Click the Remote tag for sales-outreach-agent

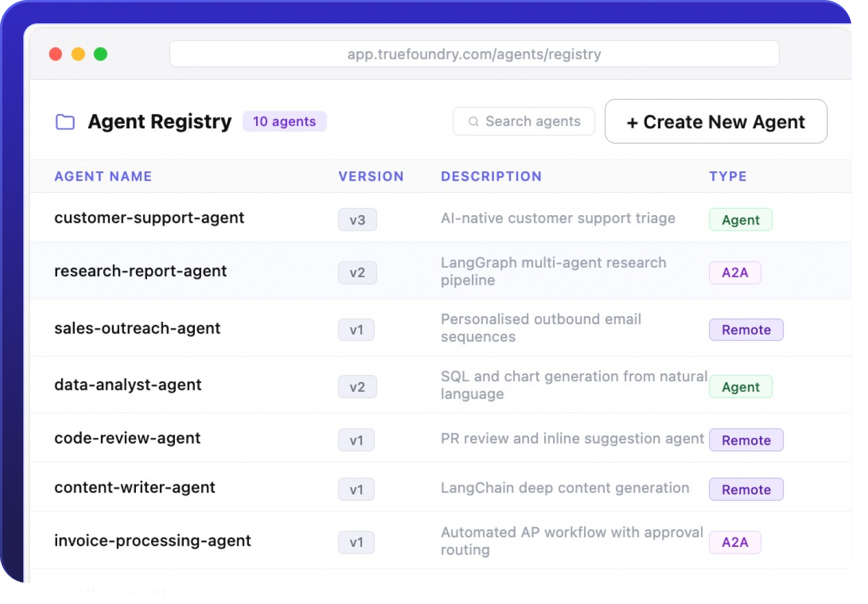pos(746,330)
